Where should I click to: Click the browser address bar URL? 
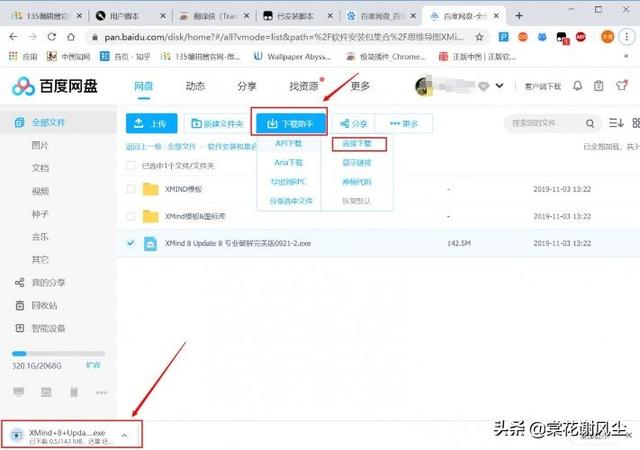tap(284, 37)
